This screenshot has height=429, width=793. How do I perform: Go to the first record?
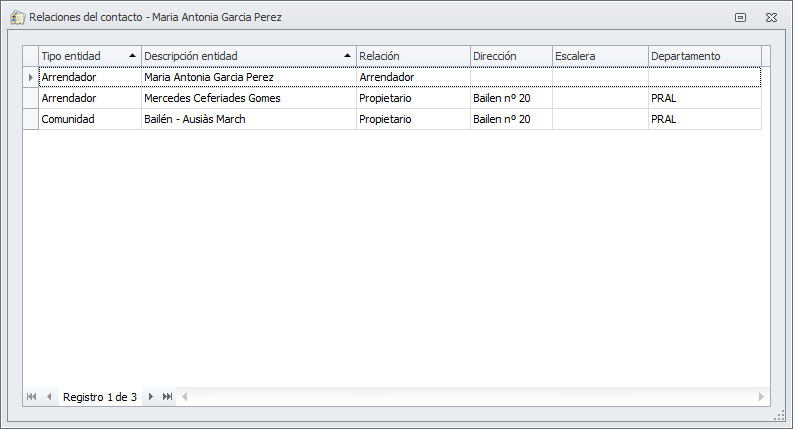point(32,397)
